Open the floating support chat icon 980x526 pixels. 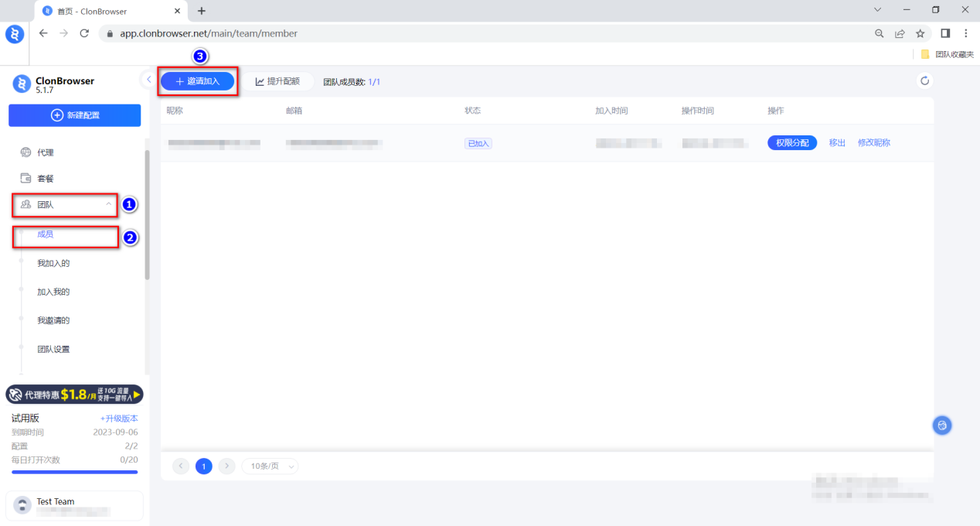(941, 425)
